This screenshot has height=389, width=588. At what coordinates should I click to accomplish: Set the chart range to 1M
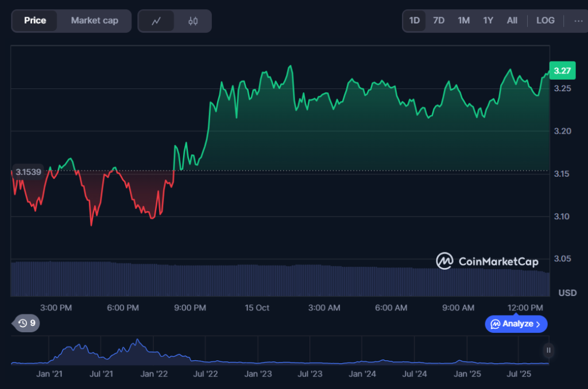tap(463, 21)
